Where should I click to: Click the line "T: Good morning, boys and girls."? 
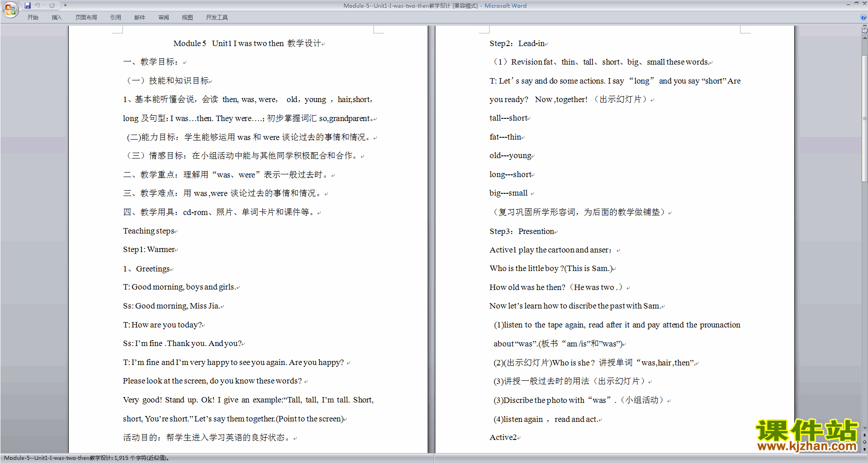pyautogui.click(x=179, y=287)
